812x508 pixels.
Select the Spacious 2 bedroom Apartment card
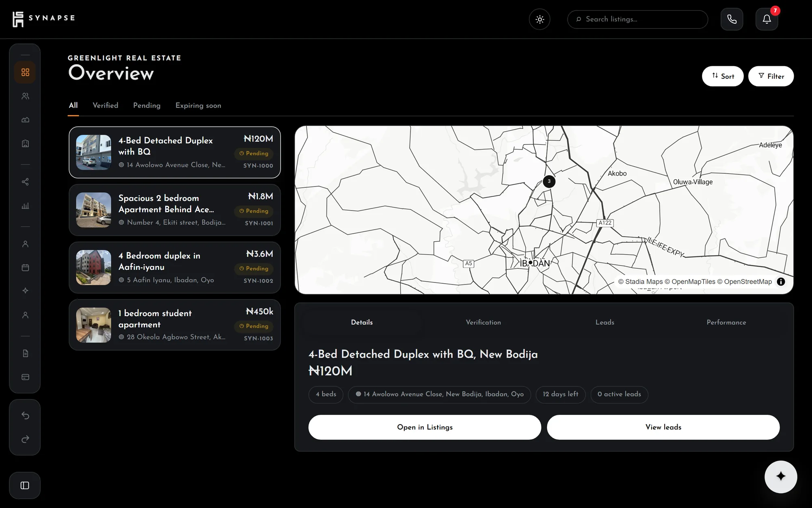click(x=175, y=210)
